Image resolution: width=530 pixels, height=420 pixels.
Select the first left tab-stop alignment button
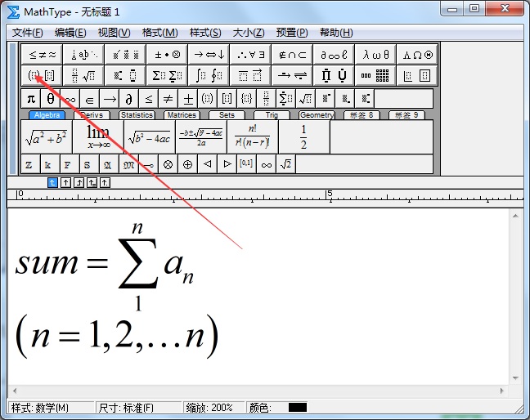click(52, 183)
